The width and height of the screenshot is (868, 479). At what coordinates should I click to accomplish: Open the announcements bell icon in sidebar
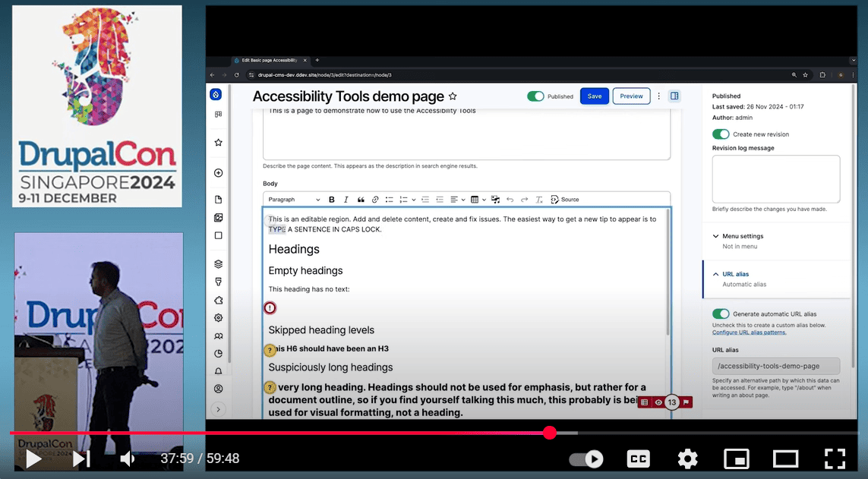pyautogui.click(x=218, y=371)
